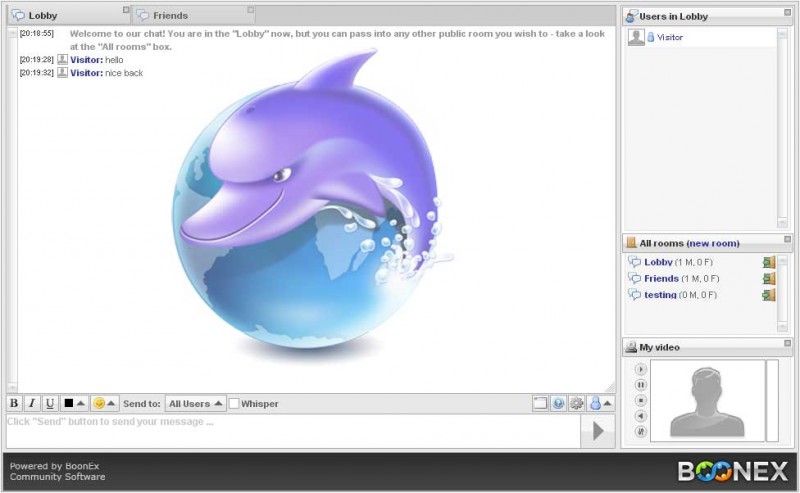Viewport: 800px width, 493px height.
Task: Click avatar icon beside nice back message
Action: click(62, 72)
